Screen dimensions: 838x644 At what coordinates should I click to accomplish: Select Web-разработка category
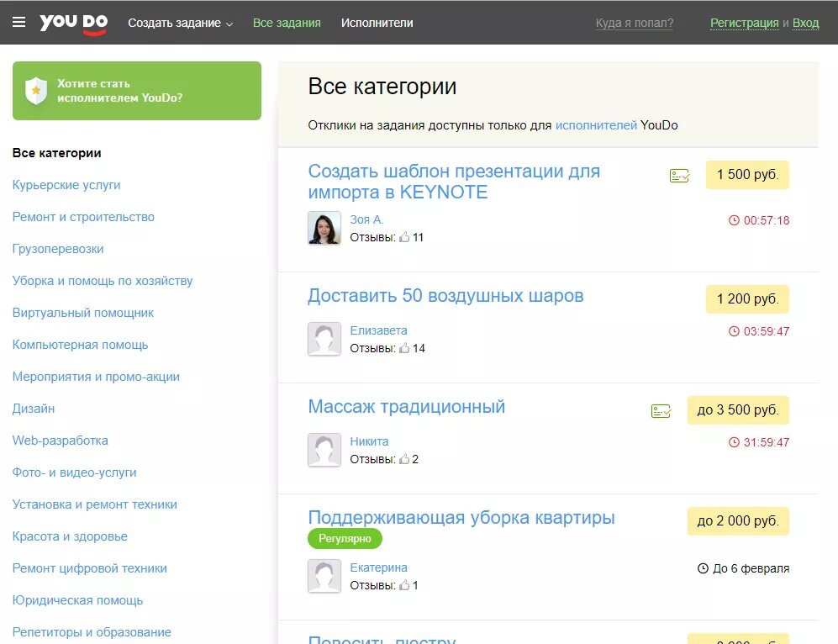[x=60, y=441]
